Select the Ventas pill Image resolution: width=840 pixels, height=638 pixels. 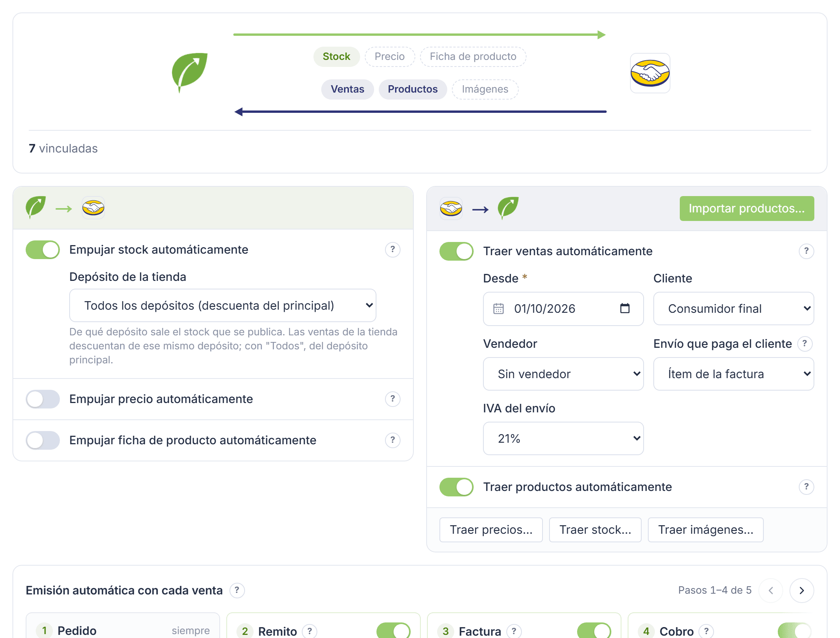click(347, 89)
